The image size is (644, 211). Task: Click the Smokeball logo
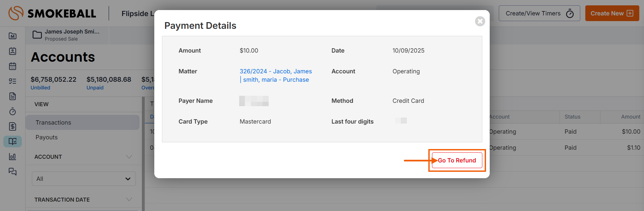(52, 13)
